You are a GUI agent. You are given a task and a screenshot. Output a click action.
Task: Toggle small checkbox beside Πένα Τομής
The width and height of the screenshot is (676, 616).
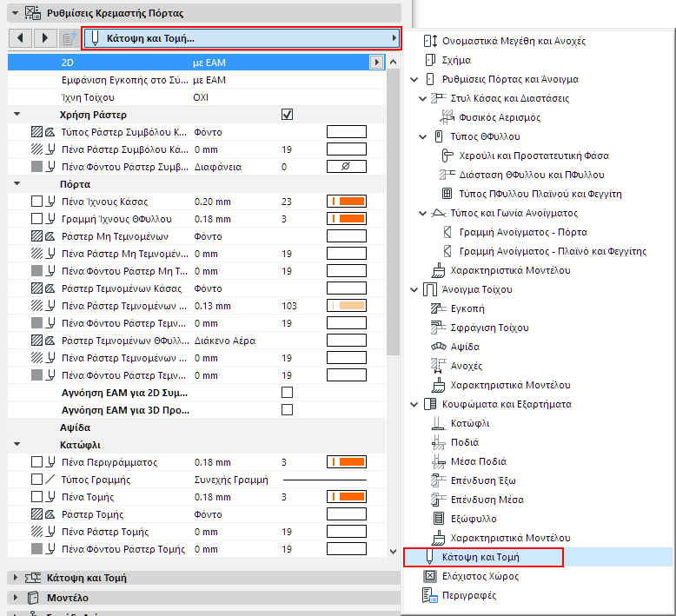click(x=37, y=497)
